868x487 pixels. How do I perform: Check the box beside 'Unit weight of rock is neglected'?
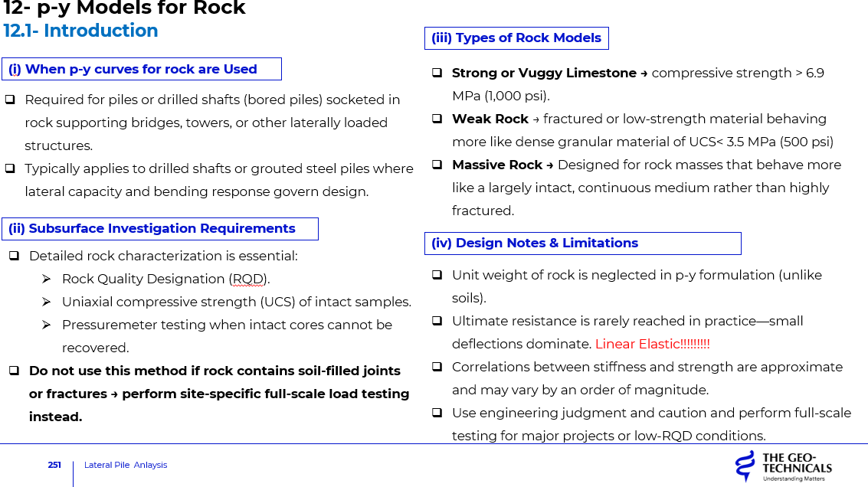pyautogui.click(x=436, y=275)
